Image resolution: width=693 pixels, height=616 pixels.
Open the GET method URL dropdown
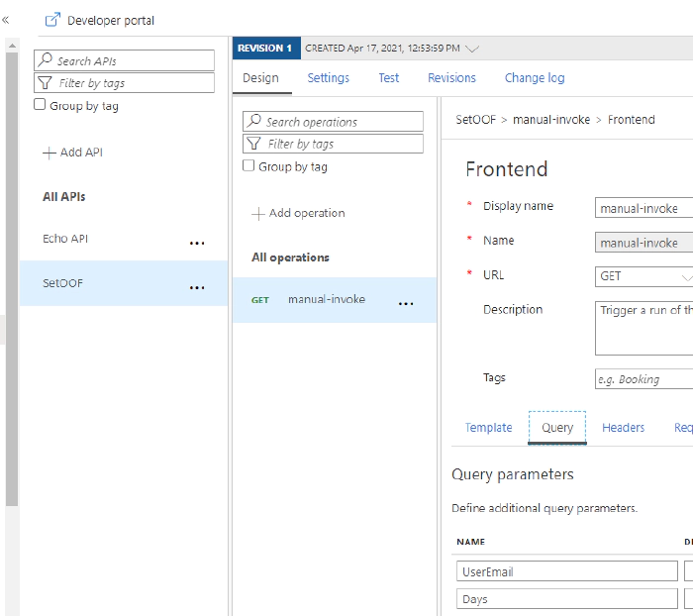643,276
